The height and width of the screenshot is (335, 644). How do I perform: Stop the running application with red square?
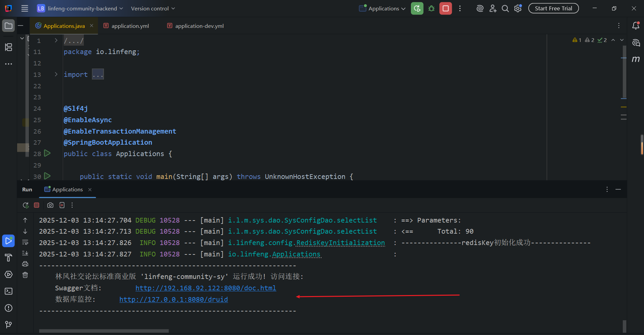(445, 8)
